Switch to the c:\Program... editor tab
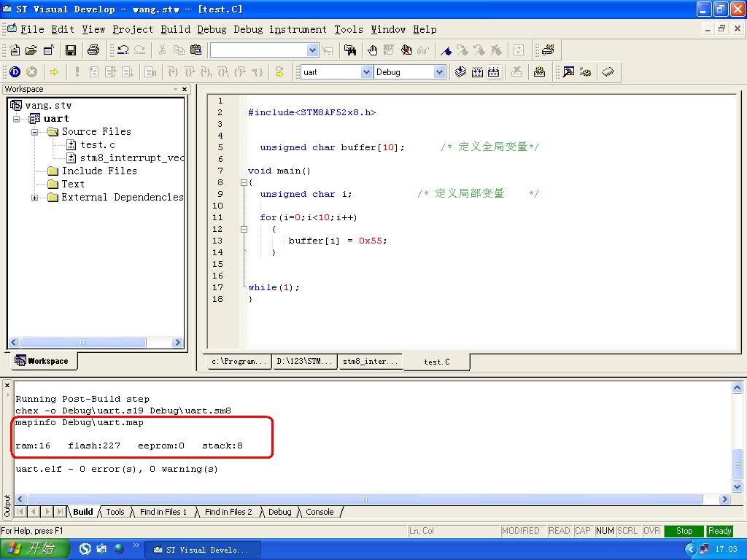747x560 pixels. tap(239, 362)
